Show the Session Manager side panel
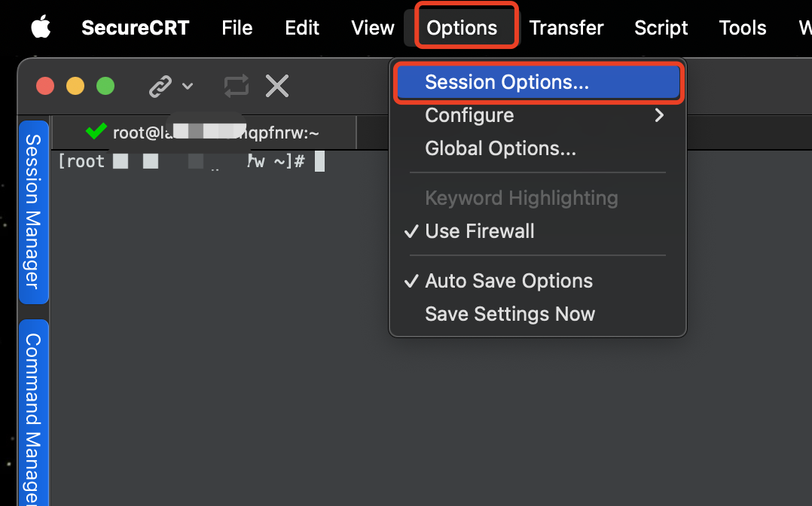The height and width of the screenshot is (506, 812). (34, 212)
